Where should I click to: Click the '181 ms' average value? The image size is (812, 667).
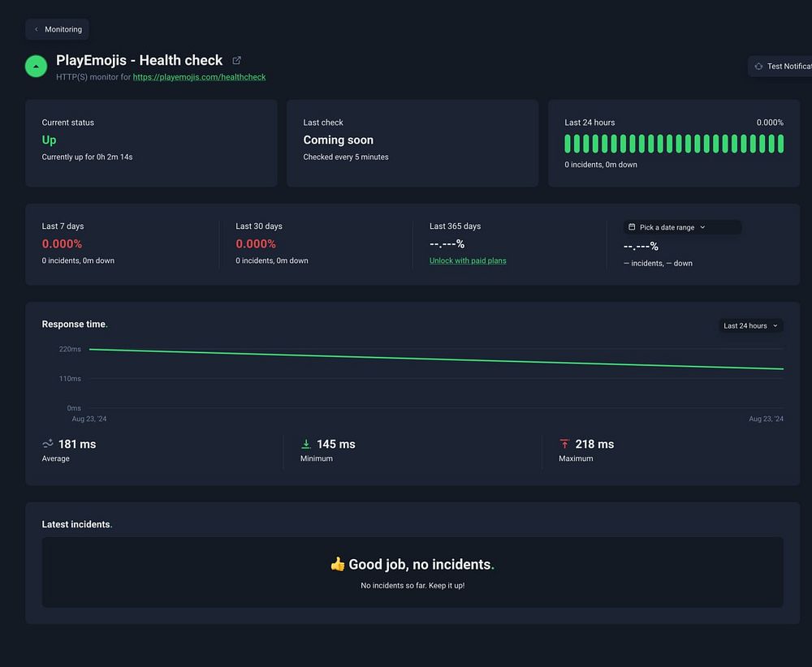[x=77, y=444]
